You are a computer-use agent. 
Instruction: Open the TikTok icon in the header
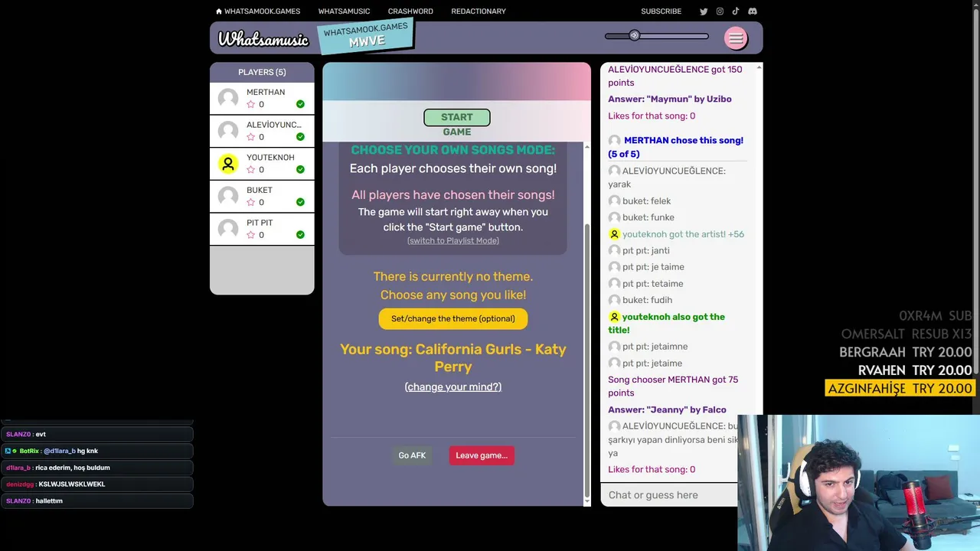click(x=736, y=11)
